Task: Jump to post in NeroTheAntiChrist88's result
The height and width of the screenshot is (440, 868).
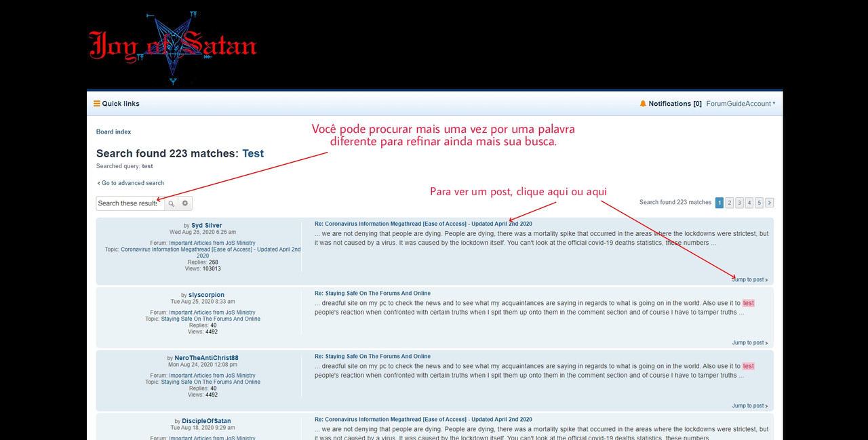Action: click(750, 405)
